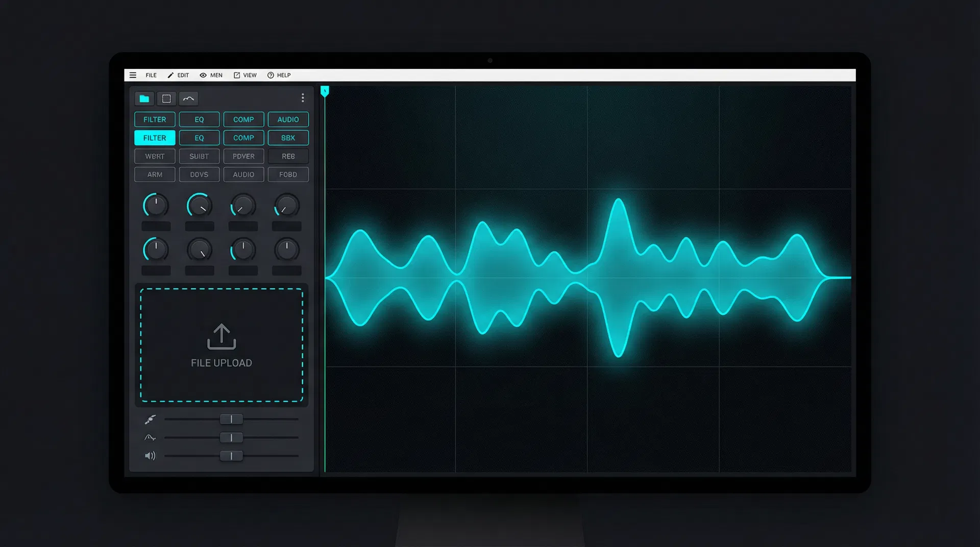The image size is (980, 547).
Task: Select the folder browser icon
Action: pos(144,98)
